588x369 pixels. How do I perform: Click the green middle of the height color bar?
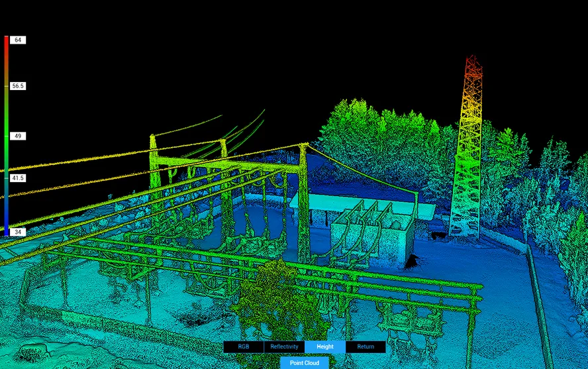coord(6,136)
